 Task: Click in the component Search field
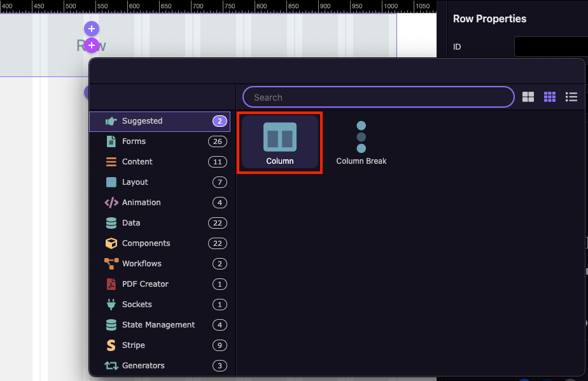point(378,97)
